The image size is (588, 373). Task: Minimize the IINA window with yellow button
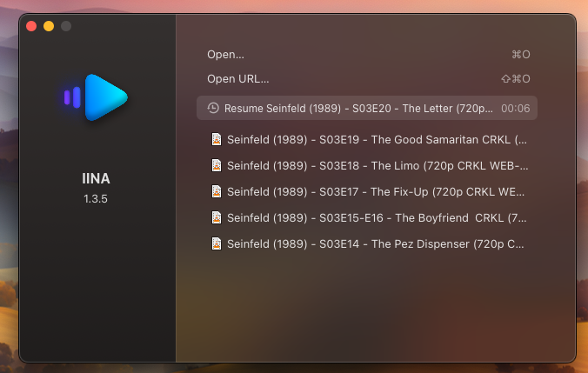click(x=49, y=26)
